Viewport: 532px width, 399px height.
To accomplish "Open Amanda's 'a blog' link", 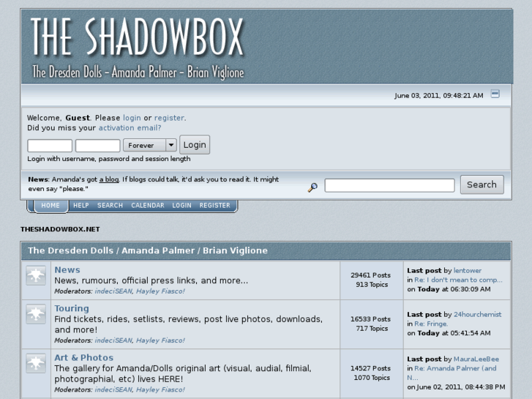I will coord(109,179).
